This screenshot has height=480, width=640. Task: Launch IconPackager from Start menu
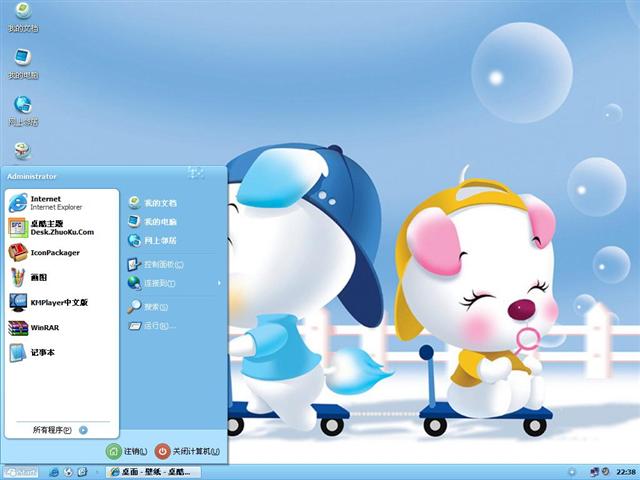click(61, 253)
